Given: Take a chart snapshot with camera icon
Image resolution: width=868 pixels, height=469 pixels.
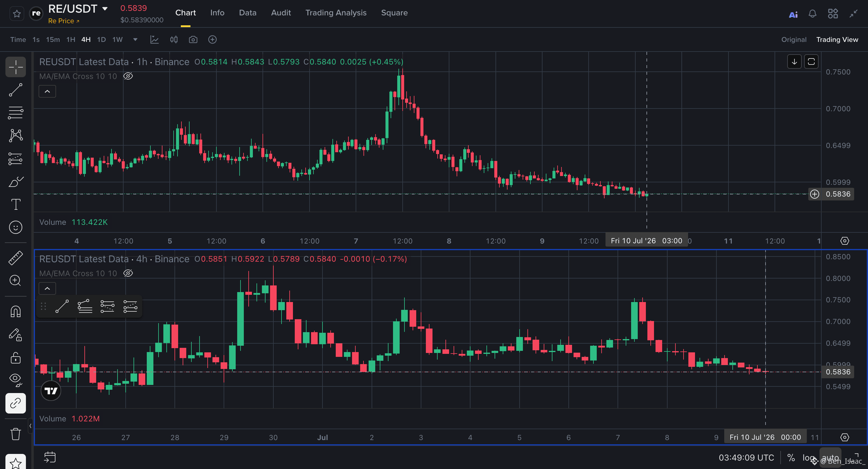Looking at the screenshot, I should tap(193, 39).
